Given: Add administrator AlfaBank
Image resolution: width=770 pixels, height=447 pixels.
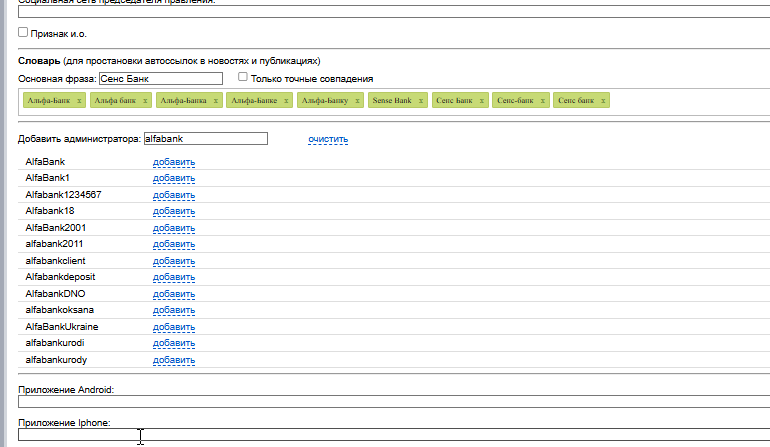Looking at the screenshot, I should point(174,162).
